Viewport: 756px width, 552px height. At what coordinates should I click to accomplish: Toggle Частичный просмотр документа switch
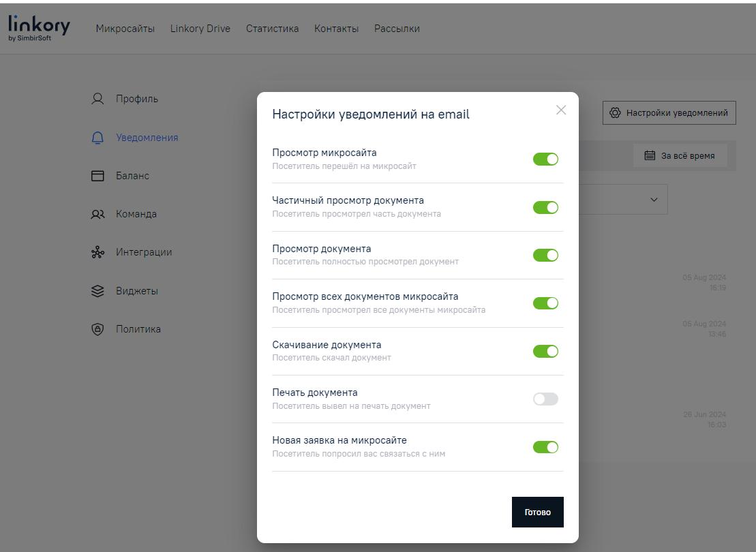click(x=545, y=208)
